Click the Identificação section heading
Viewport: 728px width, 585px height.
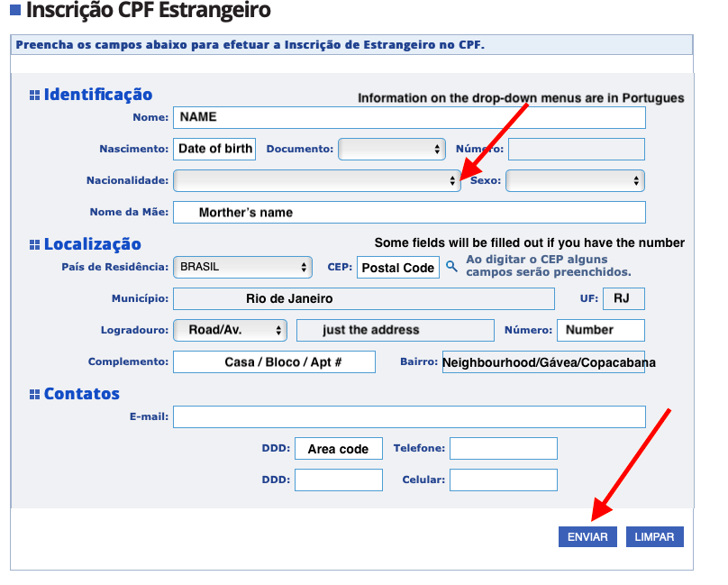(98, 95)
